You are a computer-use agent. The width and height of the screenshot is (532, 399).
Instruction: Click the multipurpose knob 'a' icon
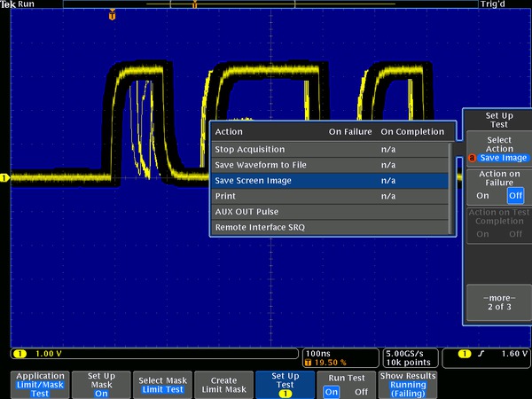click(471, 158)
